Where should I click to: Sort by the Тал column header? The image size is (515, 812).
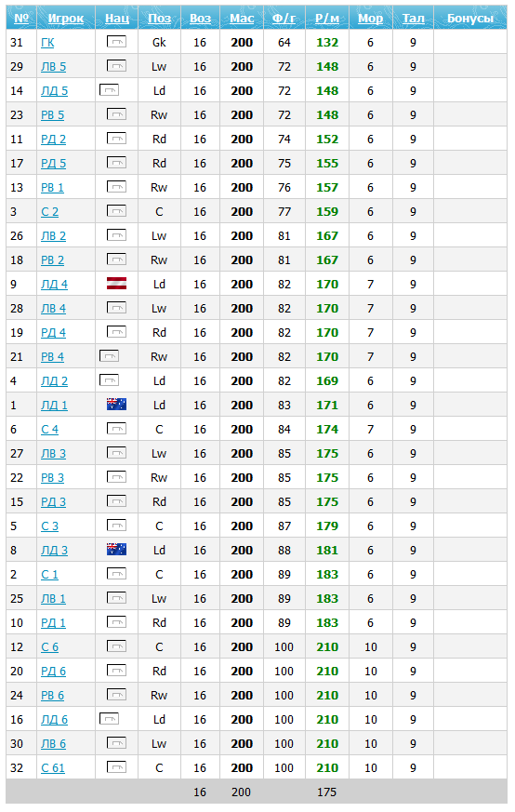pos(413,18)
